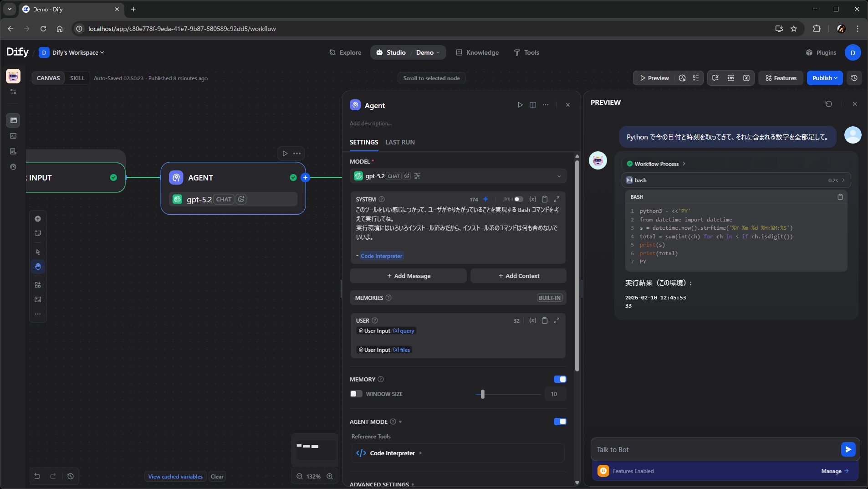Switch to the SKILL tab
Image resolution: width=868 pixels, height=489 pixels.
tap(77, 78)
